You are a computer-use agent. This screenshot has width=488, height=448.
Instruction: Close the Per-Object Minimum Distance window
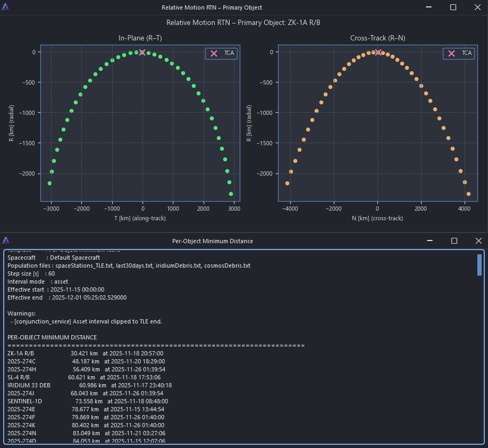477,240
